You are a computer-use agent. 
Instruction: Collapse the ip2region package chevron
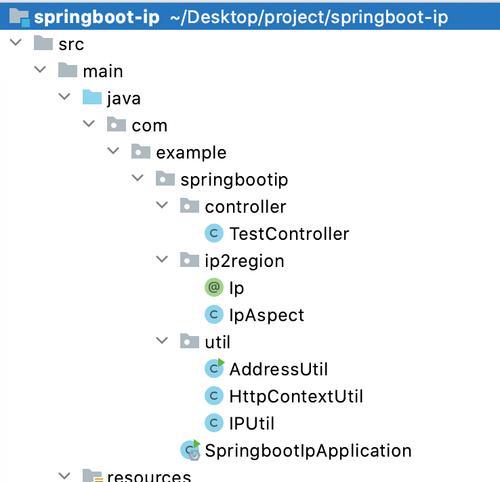[162, 259]
